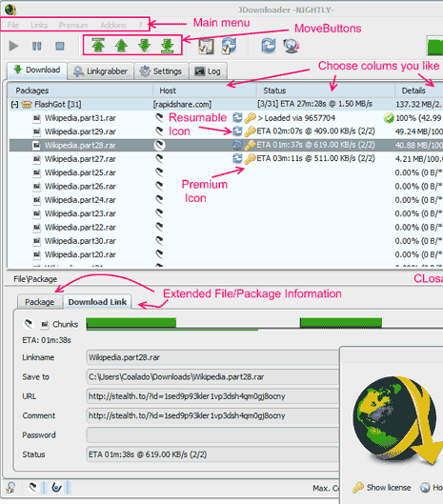Click the Save to path field
Image resolution: width=443 pixels, height=504 pixels.
(212, 376)
